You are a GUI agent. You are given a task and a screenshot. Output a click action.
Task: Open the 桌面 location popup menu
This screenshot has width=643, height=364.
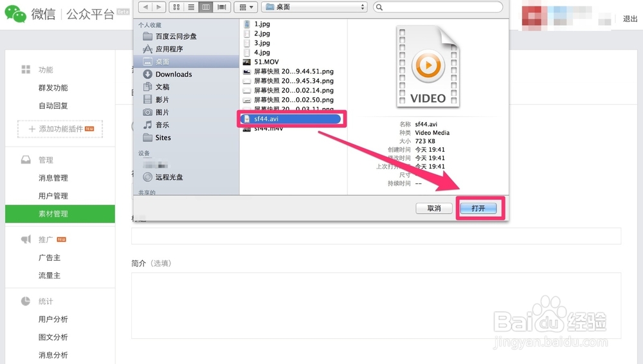point(315,7)
